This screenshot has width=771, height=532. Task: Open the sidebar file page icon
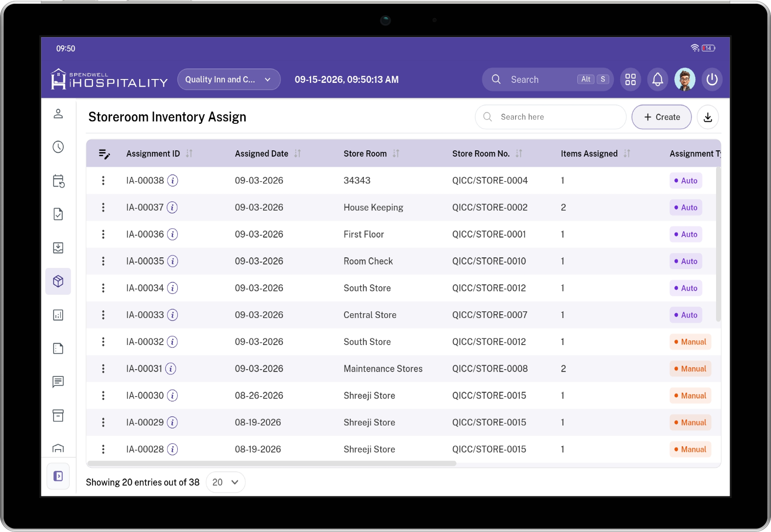[x=58, y=348]
